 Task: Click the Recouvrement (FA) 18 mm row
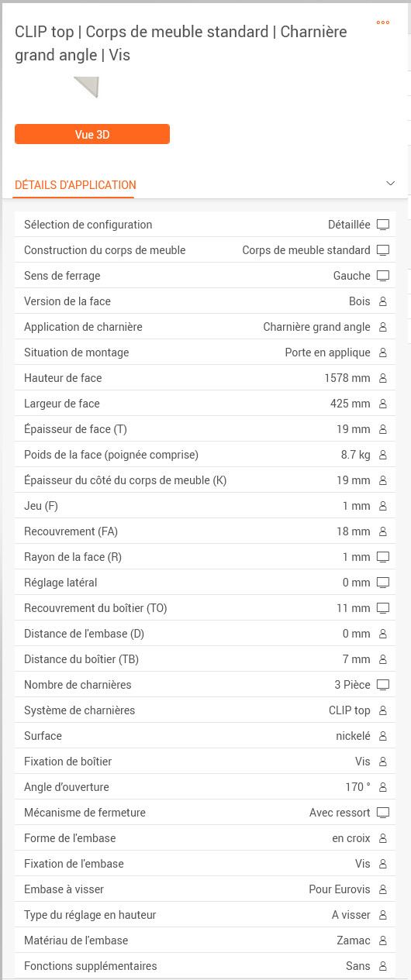click(x=205, y=531)
